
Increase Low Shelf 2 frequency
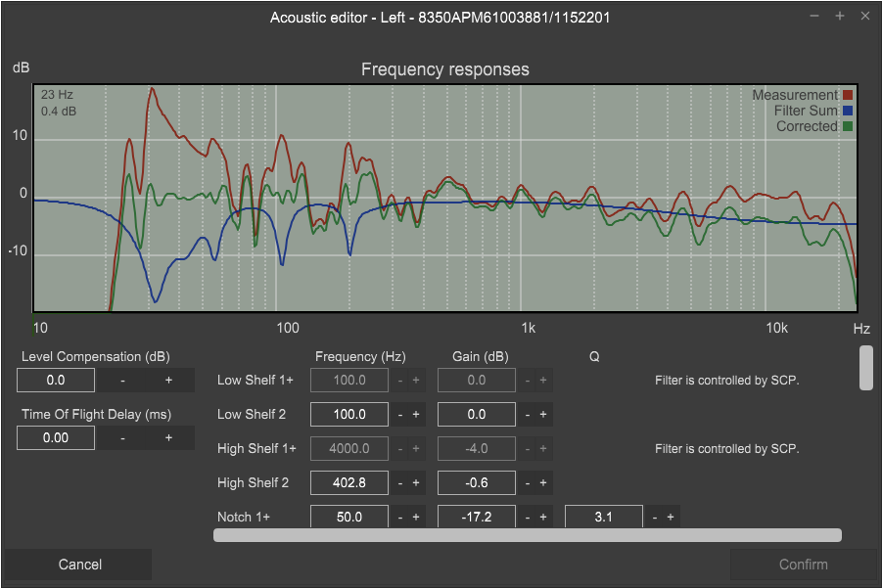[416, 415]
